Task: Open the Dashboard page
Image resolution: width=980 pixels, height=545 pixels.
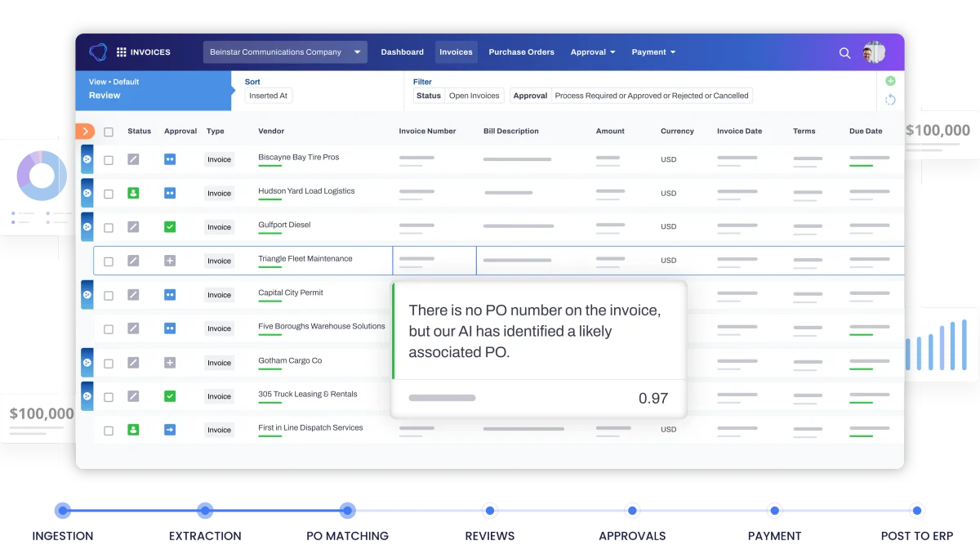Action: click(402, 51)
